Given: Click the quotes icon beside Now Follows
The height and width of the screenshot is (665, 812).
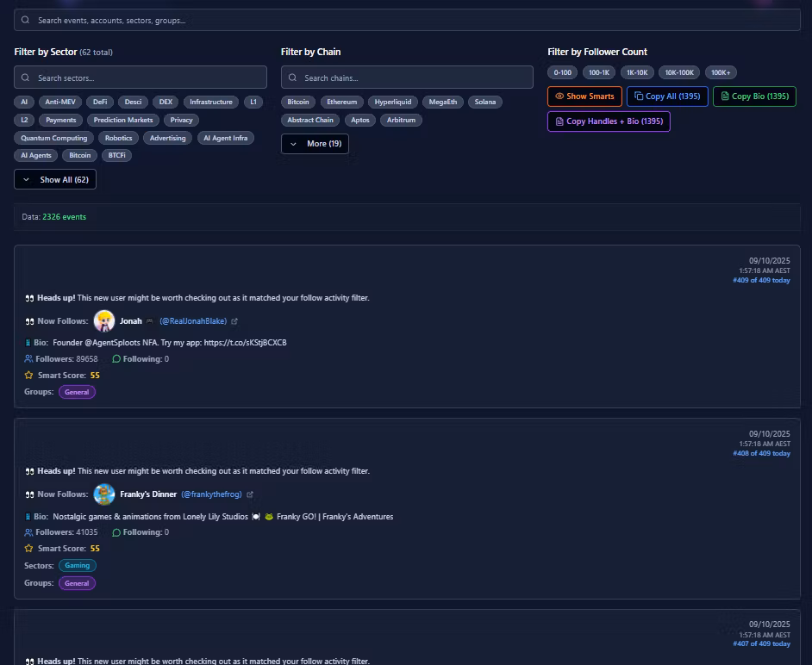Looking at the screenshot, I should (x=30, y=320).
